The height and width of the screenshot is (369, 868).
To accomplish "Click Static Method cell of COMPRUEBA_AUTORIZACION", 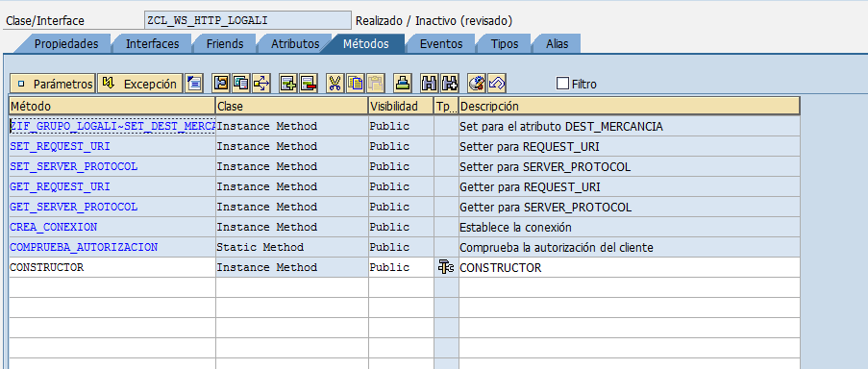I will pyautogui.click(x=292, y=247).
